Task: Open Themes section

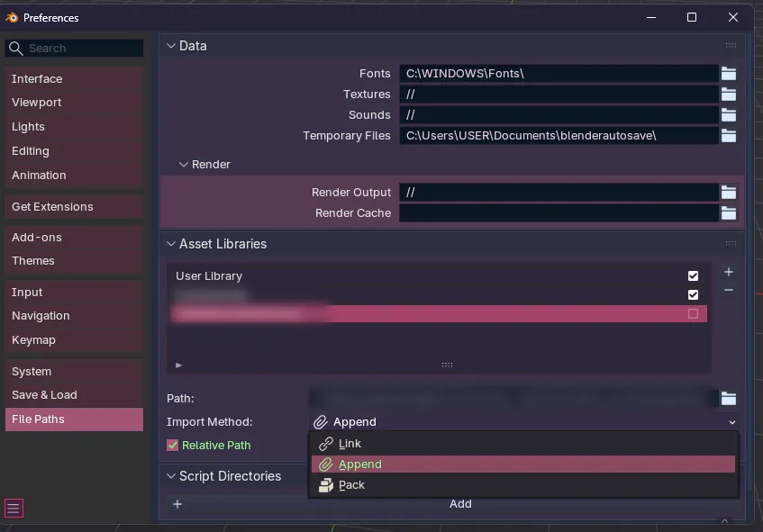Action: [74, 261]
